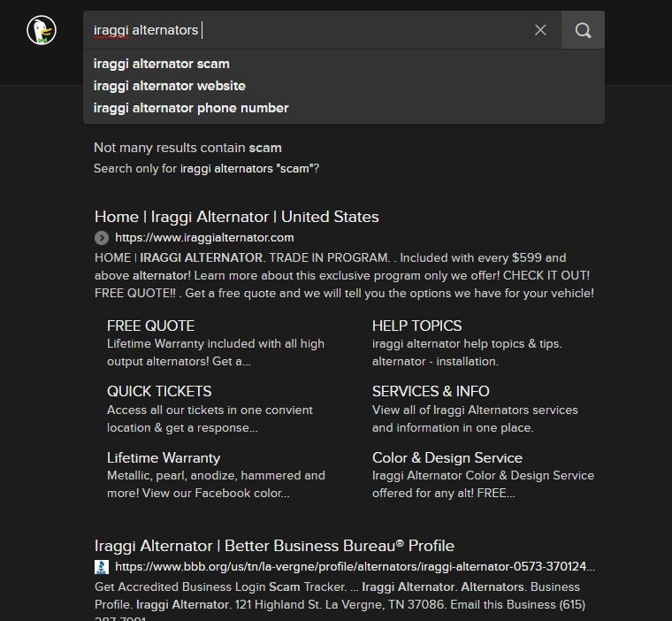Clear the search box with X icon

click(540, 30)
